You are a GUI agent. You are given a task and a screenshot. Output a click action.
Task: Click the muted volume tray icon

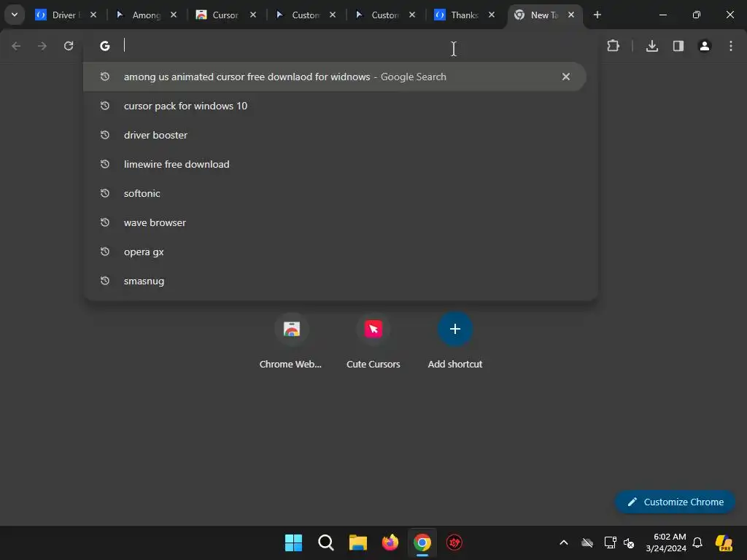(x=630, y=542)
